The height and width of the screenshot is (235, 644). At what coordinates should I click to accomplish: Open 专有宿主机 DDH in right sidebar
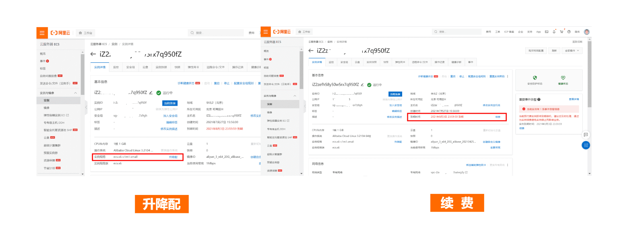click(276, 129)
